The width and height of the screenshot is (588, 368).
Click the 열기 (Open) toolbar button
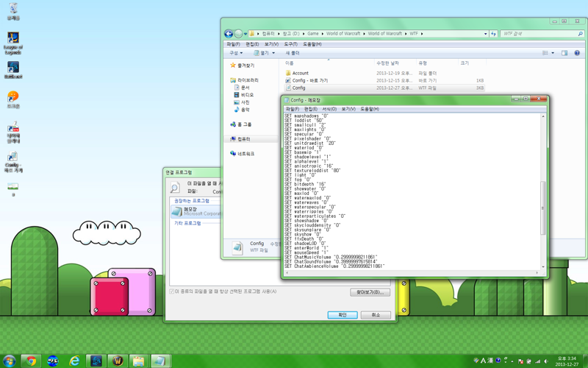[262, 53]
